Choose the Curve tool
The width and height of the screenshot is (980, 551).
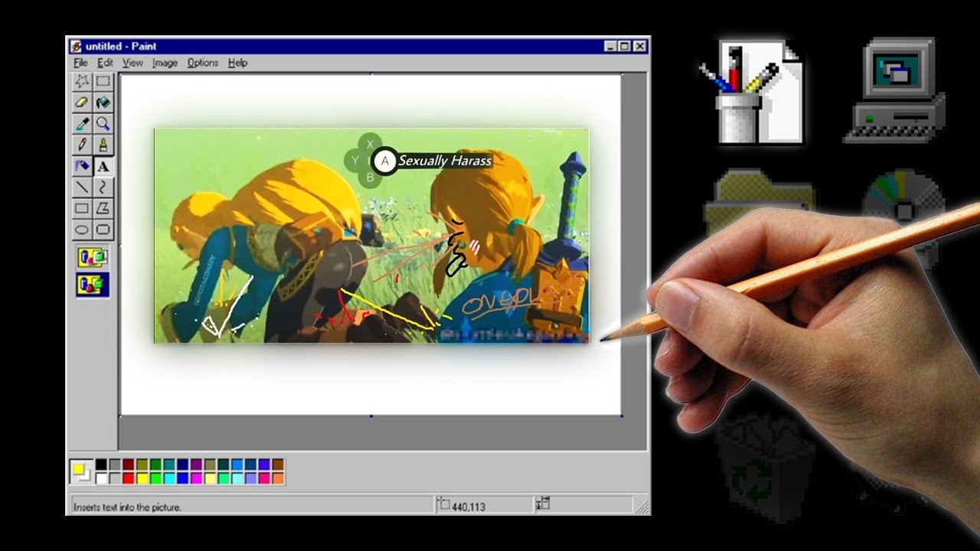pyautogui.click(x=103, y=187)
